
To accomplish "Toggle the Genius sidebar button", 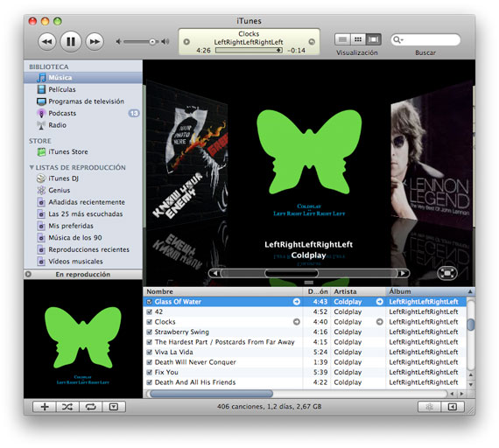I will pyautogui.click(x=453, y=407).
